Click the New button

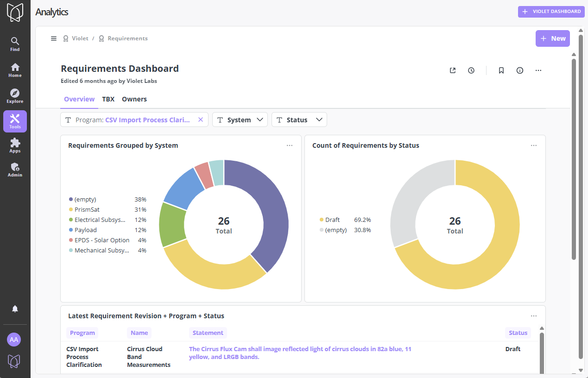(x=552, y=38)
